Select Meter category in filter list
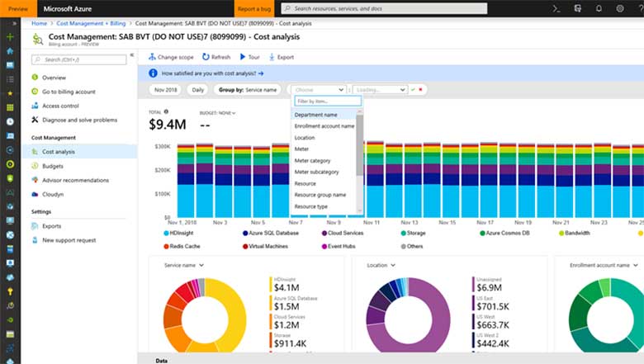 point(324,160)
